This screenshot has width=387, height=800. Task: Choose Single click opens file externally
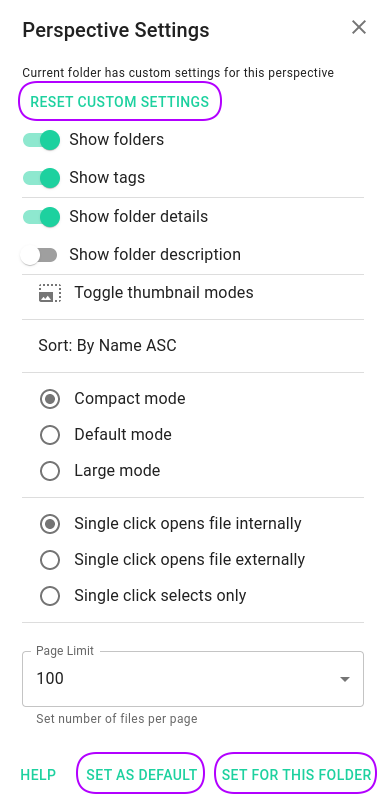pos(50,560)
